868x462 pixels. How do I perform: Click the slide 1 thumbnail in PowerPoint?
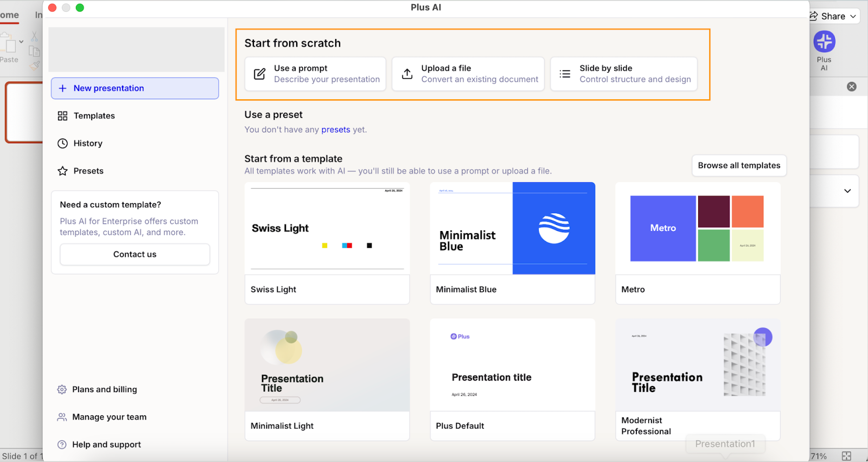coord(24,112)
